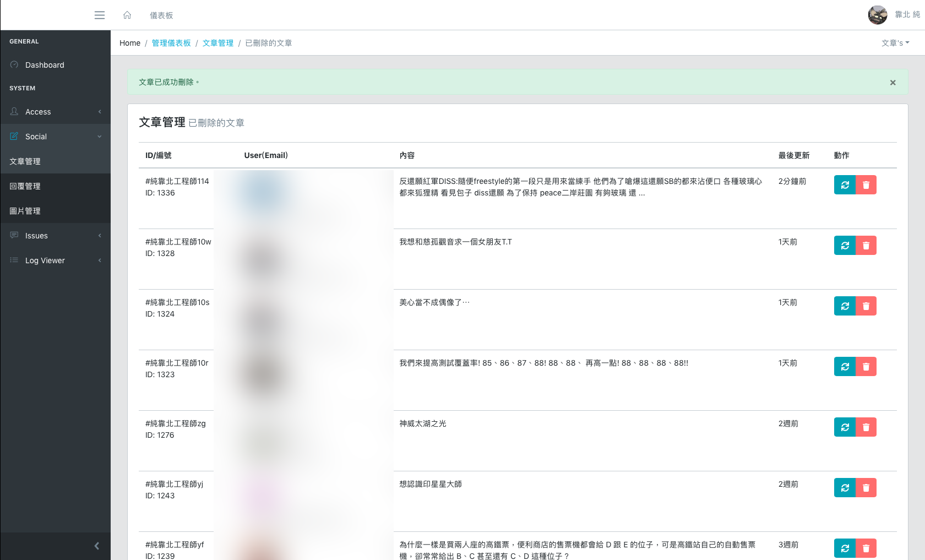Open the Home breadcrumb
The image size is (925, 560).
(x=130, y=43)
